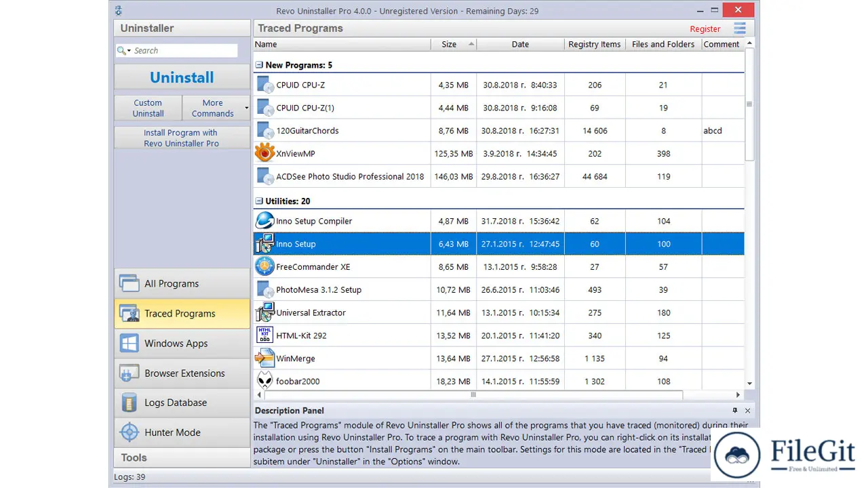Click the All Programs sidebar icon

tap(129, 283)
